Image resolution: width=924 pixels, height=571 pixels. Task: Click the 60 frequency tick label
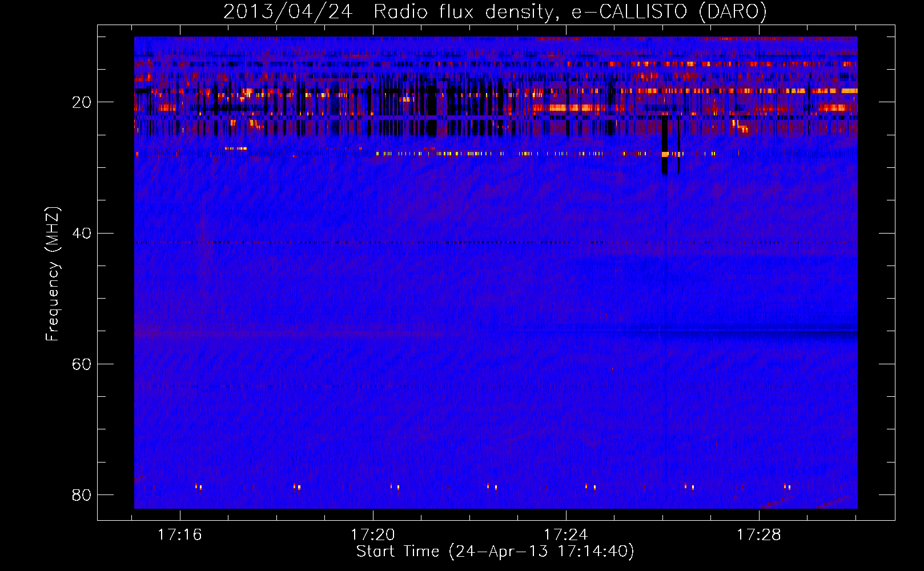coord(82,364)
